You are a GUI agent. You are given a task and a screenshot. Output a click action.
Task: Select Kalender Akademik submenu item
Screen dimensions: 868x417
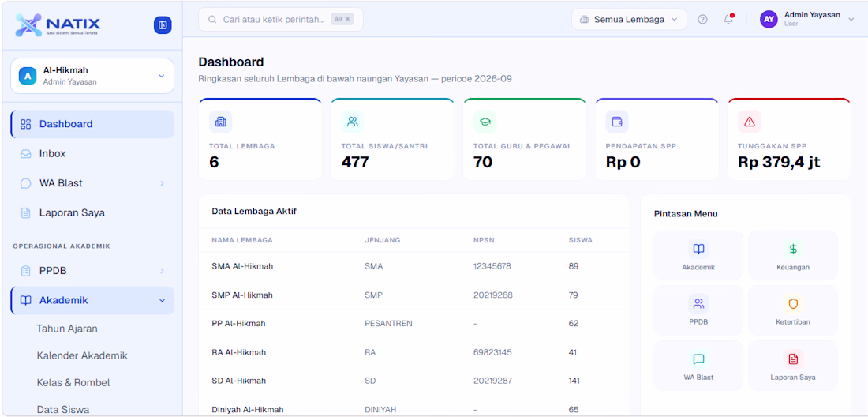click(x=82, y=355)
